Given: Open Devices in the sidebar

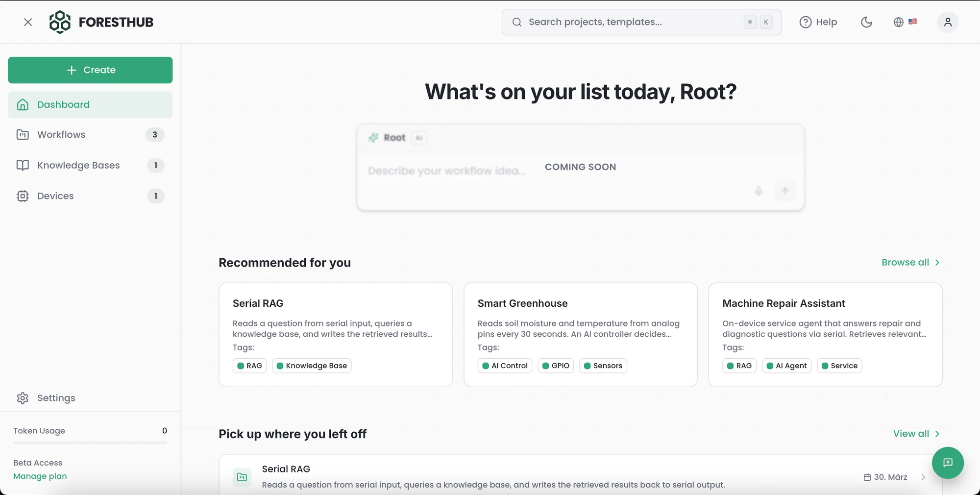Looking at the screenshot, I should click(x=90, y=196).
